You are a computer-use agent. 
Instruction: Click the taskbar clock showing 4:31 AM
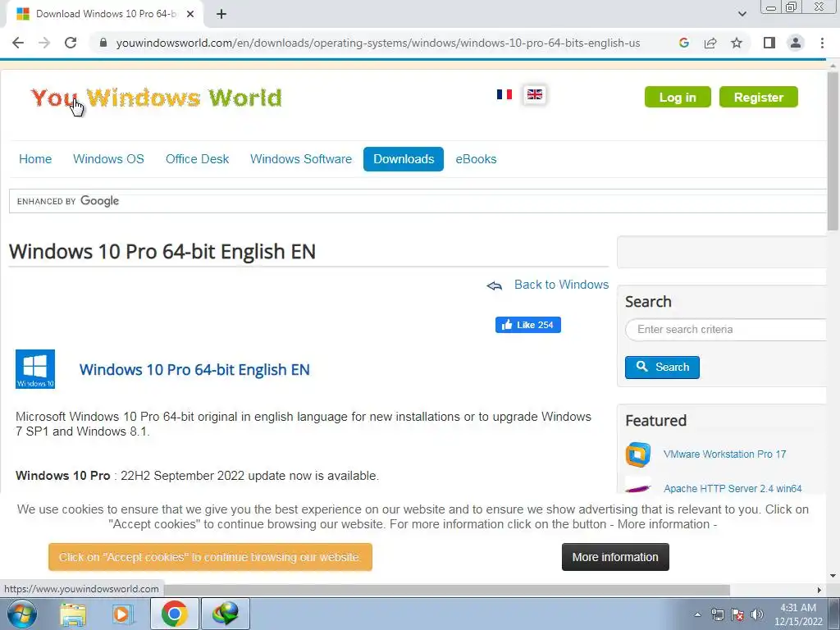(x=797, y=614)
